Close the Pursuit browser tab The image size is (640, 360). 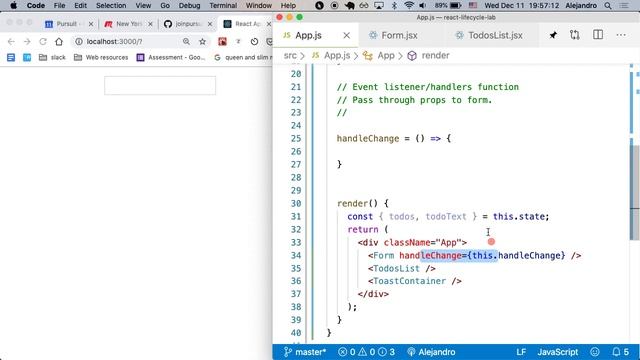91,24
